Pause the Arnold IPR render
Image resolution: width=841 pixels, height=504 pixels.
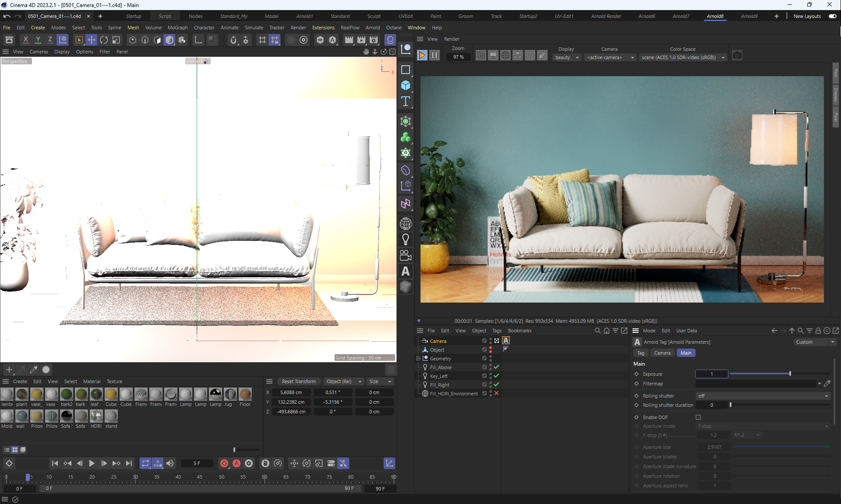pos(434,56)
